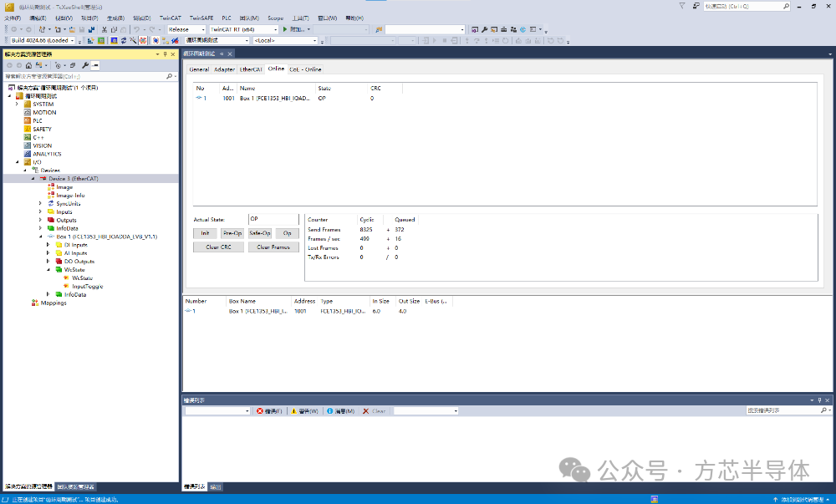Expand the SyncUnits tree node
The image size is (836, 504).
(x=40, y=203)
